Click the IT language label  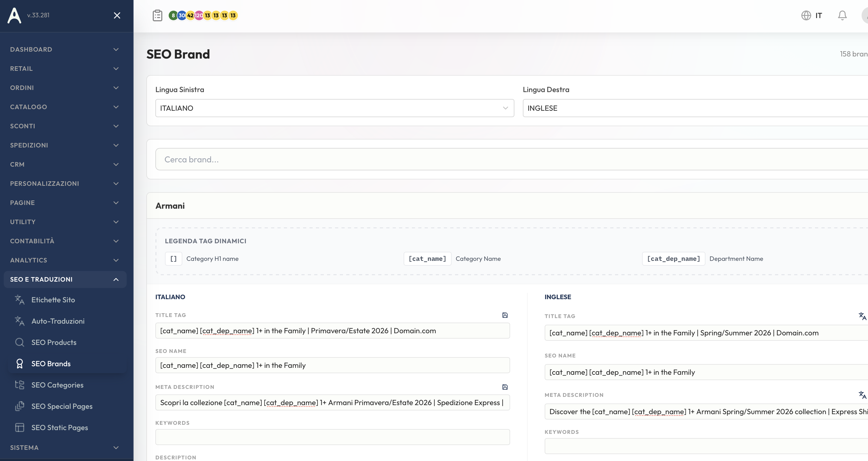(819, 15)
